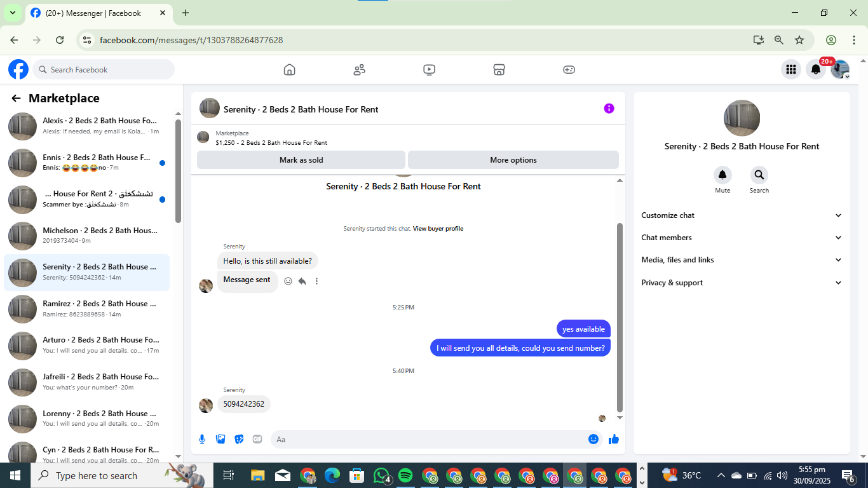The width and height of the screenshot is (868, 488).
Task: Open the Jafreili conversation
Action: coord(87,382)
